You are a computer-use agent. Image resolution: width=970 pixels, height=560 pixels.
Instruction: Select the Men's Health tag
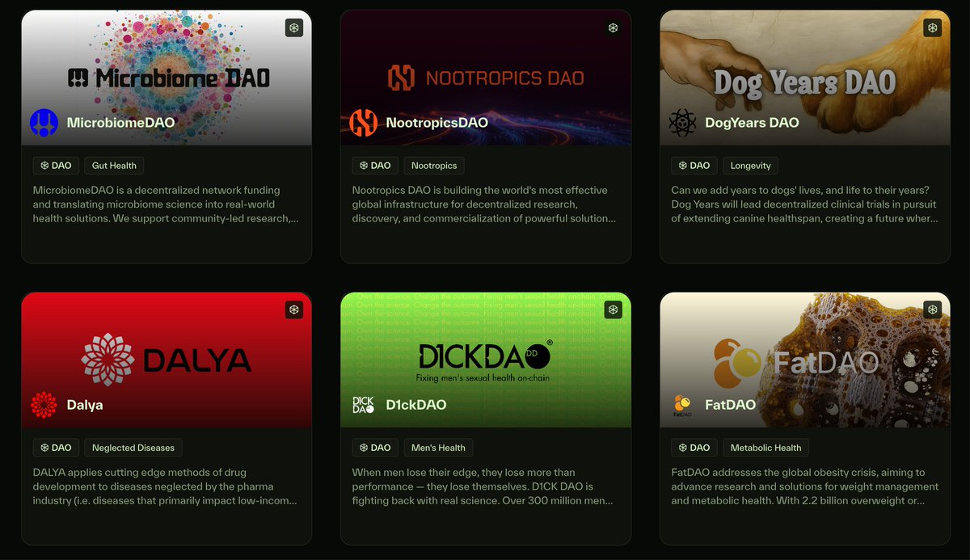click(x=438, y=448)
